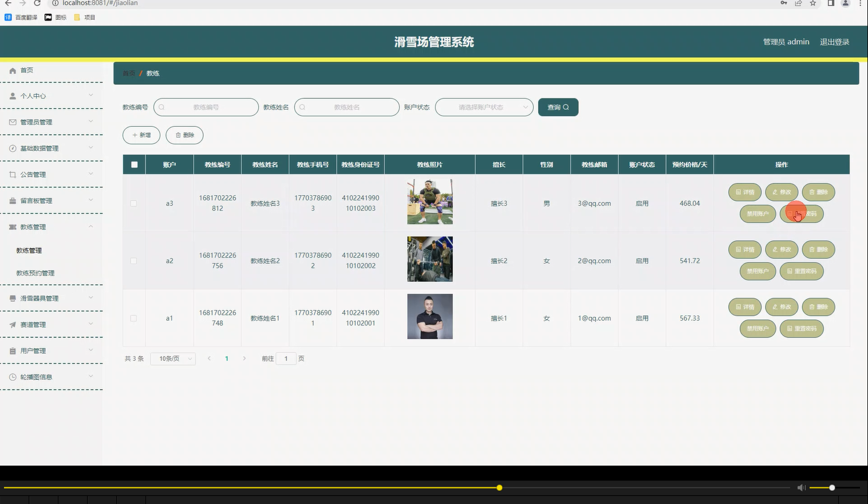Click 退出登录 to log out
Image resolution: width=868 pixels, height=504 pixels.
834,41
